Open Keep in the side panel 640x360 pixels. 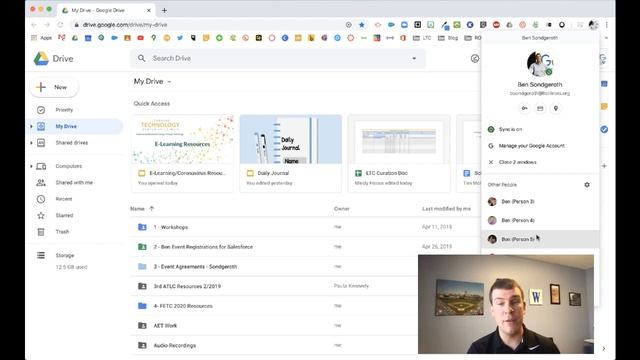pos(604,107)
